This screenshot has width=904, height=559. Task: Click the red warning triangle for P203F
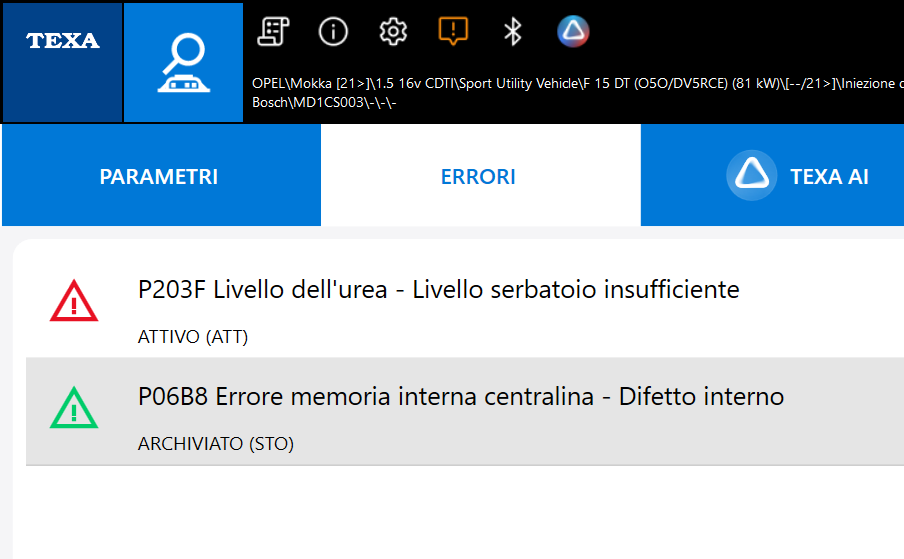tap(74, 301)
